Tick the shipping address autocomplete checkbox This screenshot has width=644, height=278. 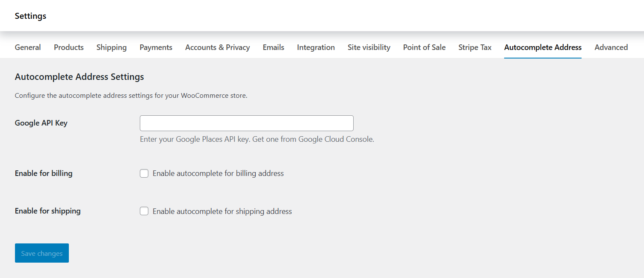tap(144, 211)
